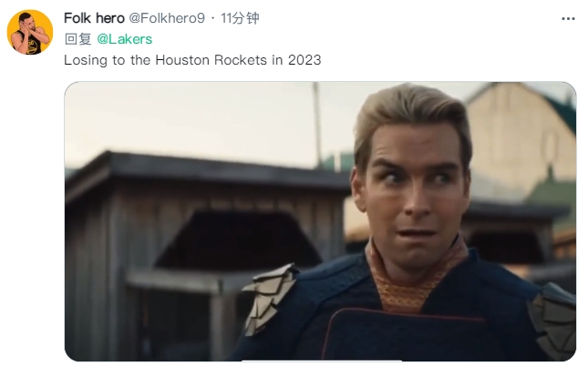Open the tweet text about Houston Rockets
The image size is (588, 366).
[x=192, y=60]
